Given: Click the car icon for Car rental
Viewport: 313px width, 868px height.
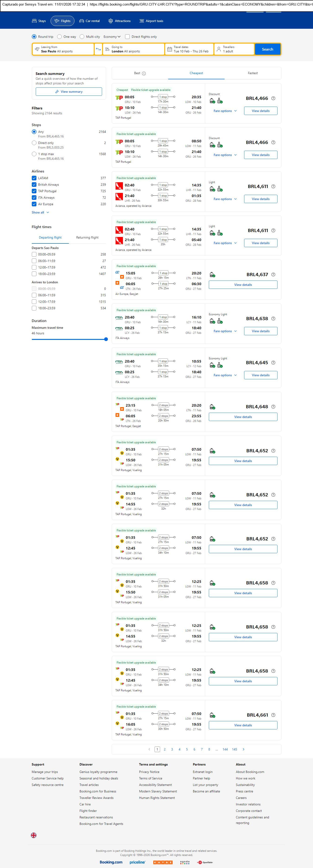Looking at the screenshot, I should coord(82,21).
